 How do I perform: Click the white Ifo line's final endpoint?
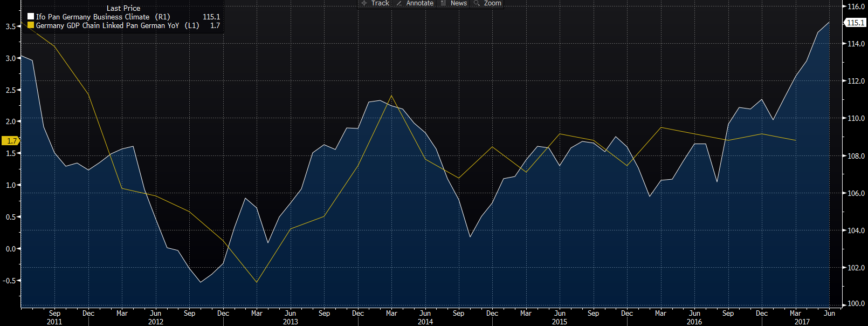pos(829,22)
